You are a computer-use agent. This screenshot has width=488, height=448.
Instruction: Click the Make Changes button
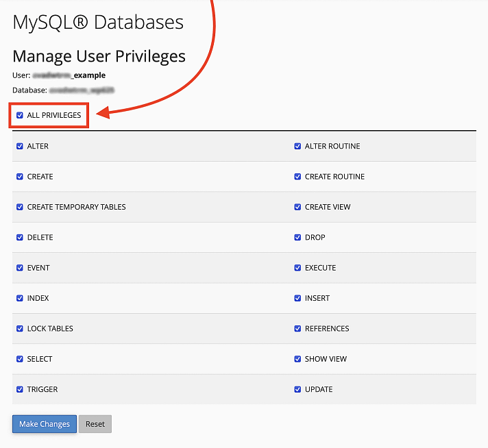point(45,424)
